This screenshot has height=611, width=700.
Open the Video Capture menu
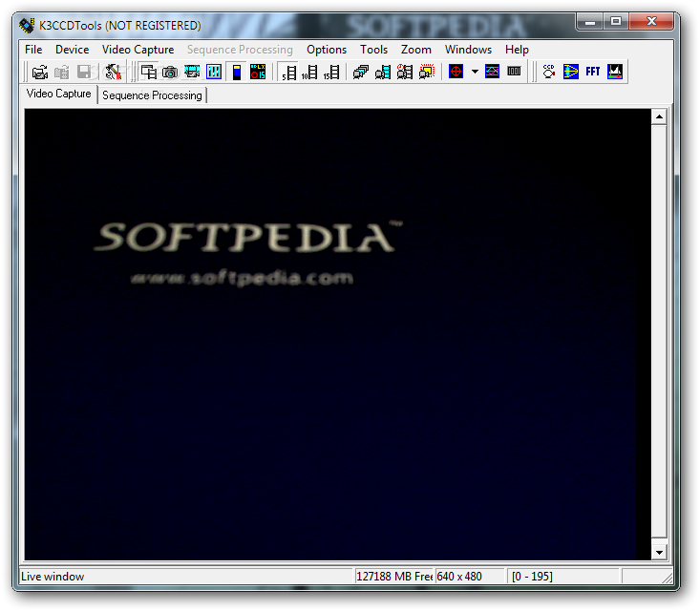click(138, 50)
